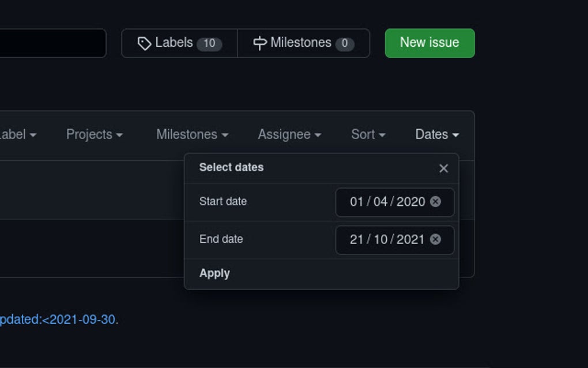This screenshot has height=368, width=588.
Task: Click the issues search box
Action: click(x=52, y=42)
